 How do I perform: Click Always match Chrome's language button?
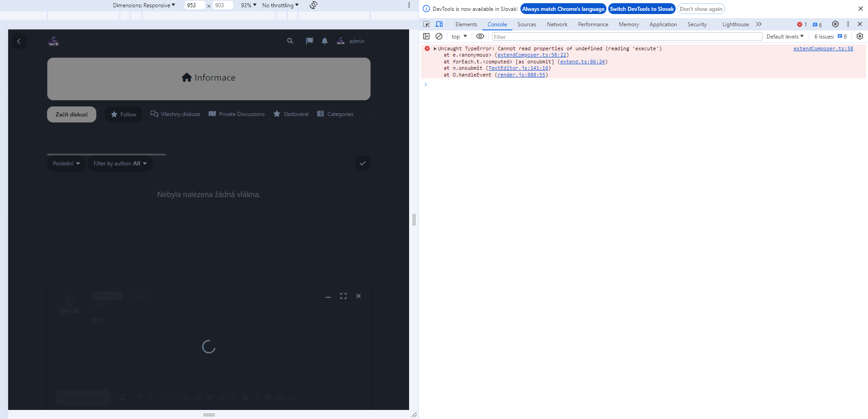563,9
